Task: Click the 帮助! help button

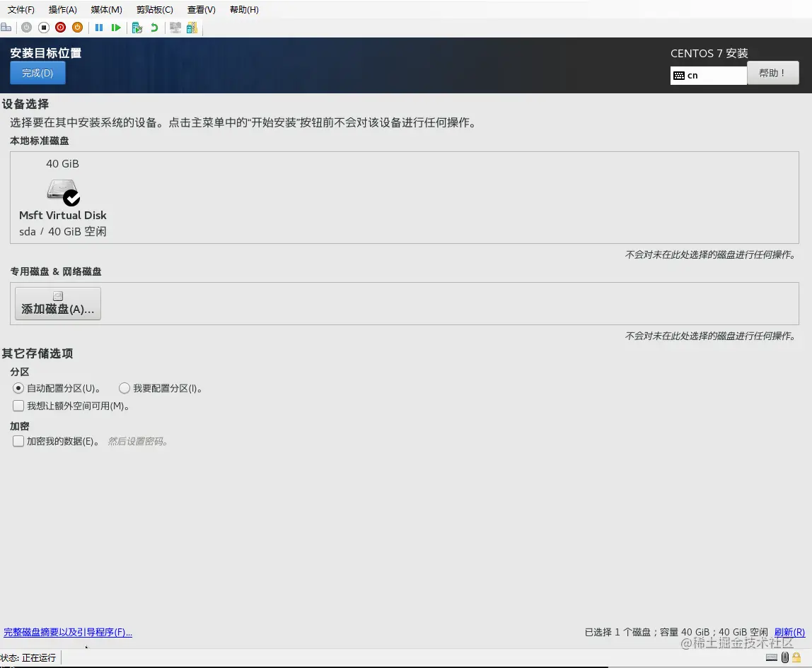Action: (x=772, y=73)
